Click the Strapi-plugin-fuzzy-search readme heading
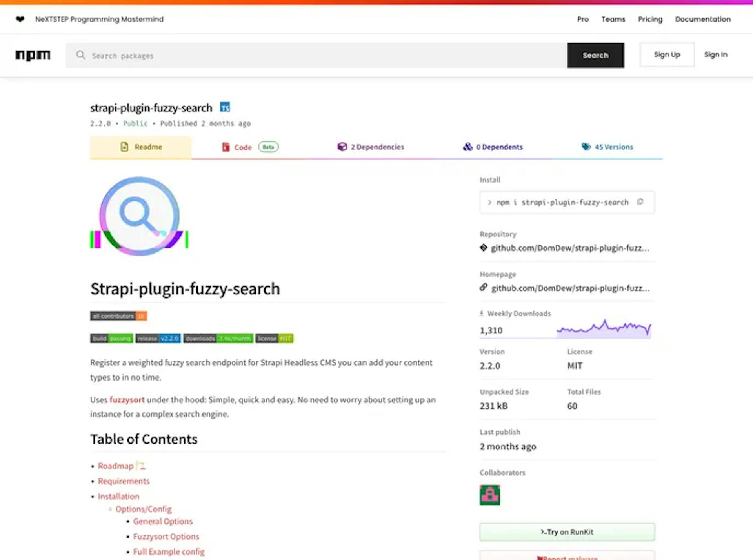 [x=185, y=289]
